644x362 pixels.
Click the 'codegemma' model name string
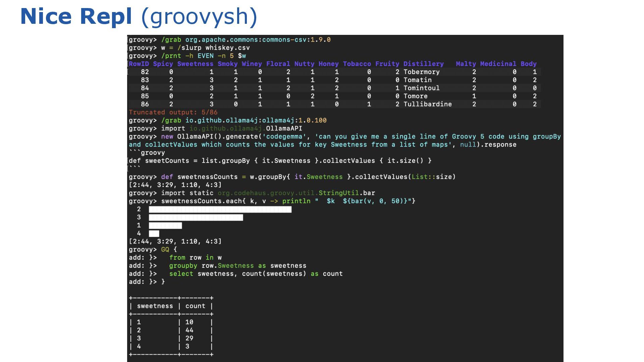click(284, 136)
